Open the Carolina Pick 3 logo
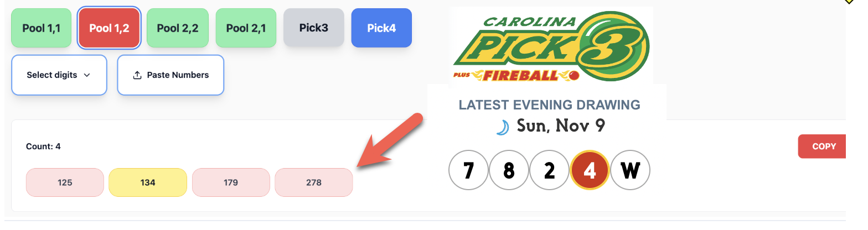Viewport: 868px width, 230px height. [x=551, y=45]
